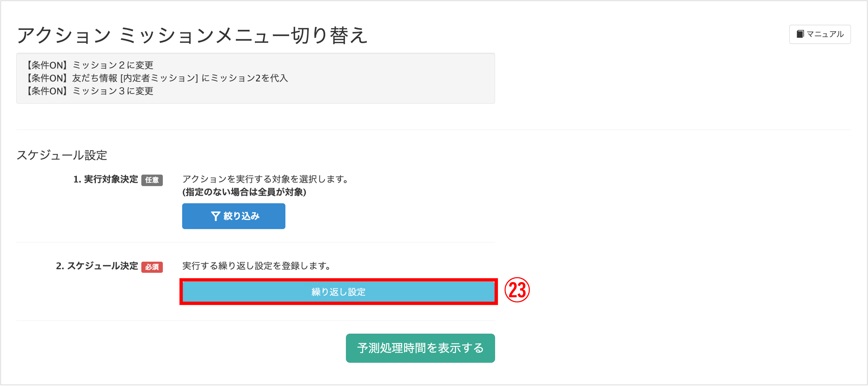Click the funnel icon on 絞り込み button
The image size is (868, 386).
215,216
